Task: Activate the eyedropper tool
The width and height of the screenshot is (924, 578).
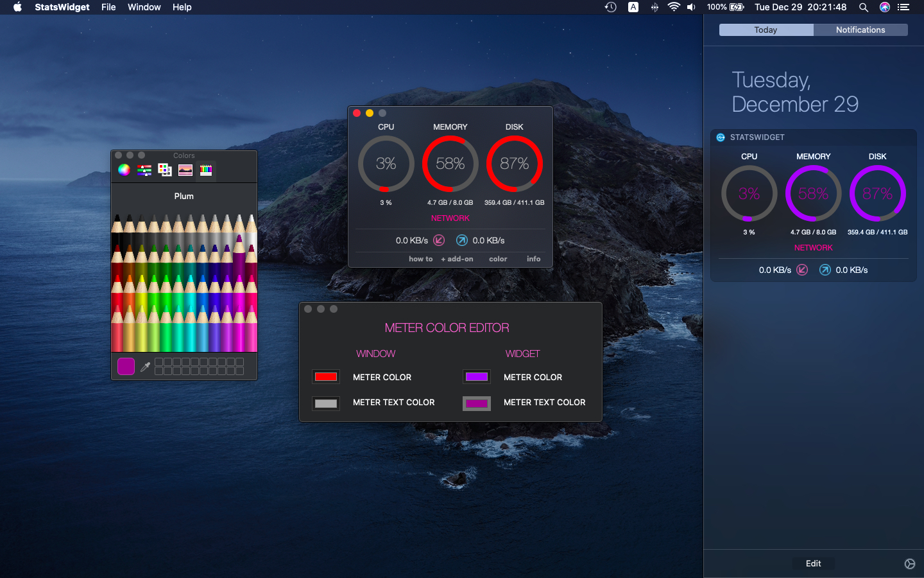Action: point(146,367)
